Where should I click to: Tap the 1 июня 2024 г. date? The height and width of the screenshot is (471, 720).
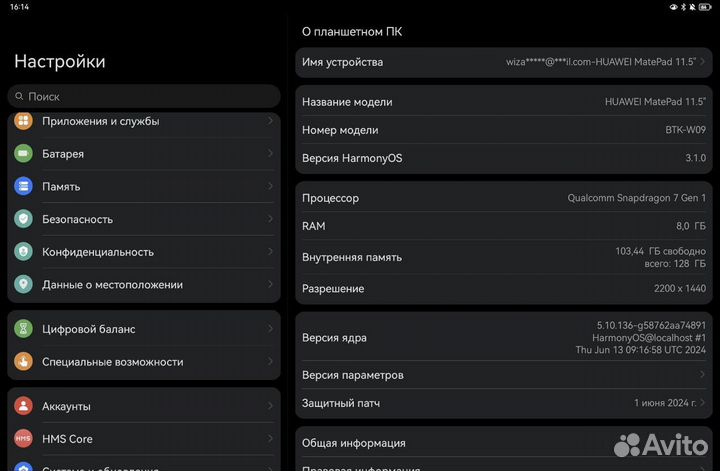664,403
